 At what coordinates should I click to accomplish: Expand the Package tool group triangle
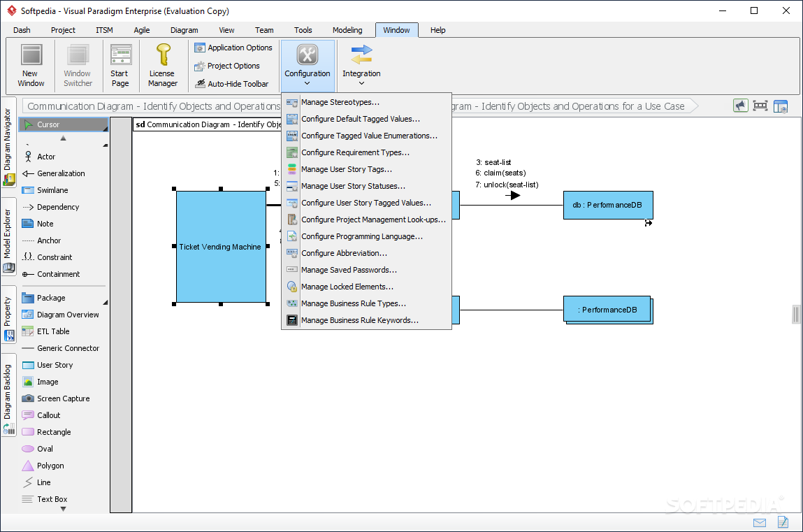106,302
